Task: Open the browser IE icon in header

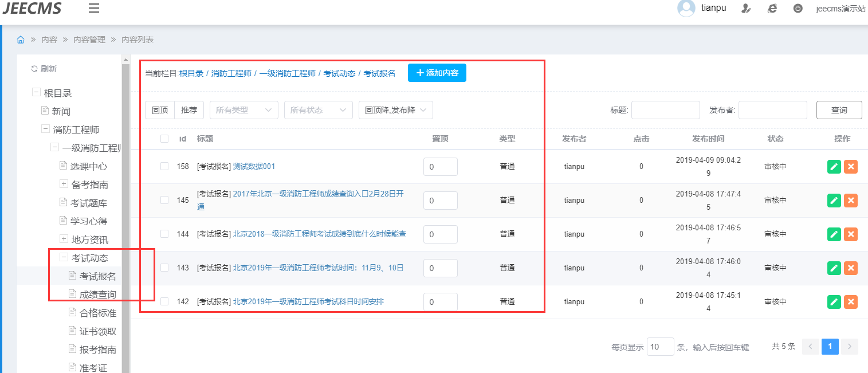Action: tap(772, 9)
